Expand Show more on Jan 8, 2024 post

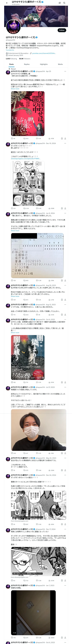coord(15,231)
